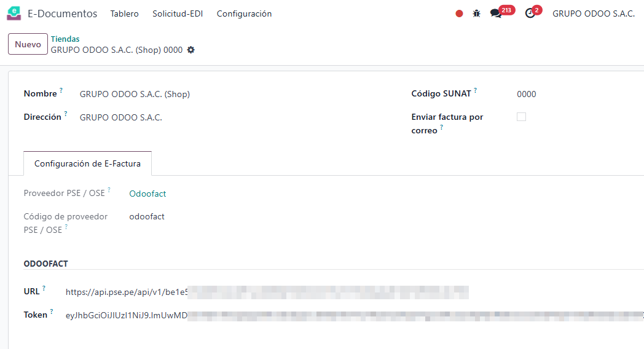This screenshot has width=644, height=349.
Task: Show help tooltip for URL label
Action: (x=44, y=288)
